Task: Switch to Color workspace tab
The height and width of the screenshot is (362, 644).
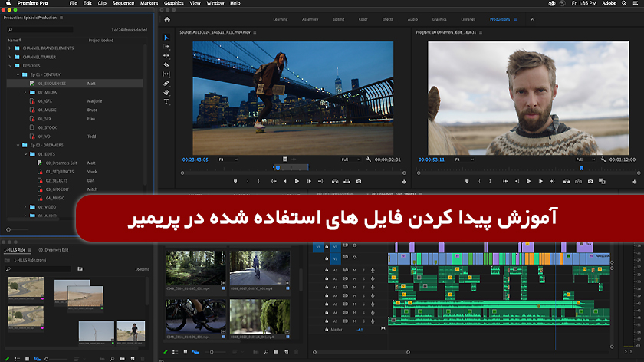Action: [x=363, y=19]
